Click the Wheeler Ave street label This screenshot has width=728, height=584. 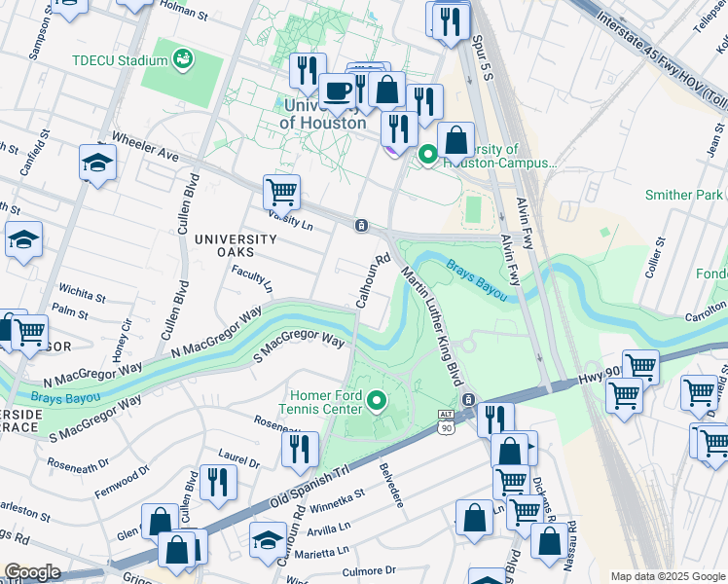point(145,147)
